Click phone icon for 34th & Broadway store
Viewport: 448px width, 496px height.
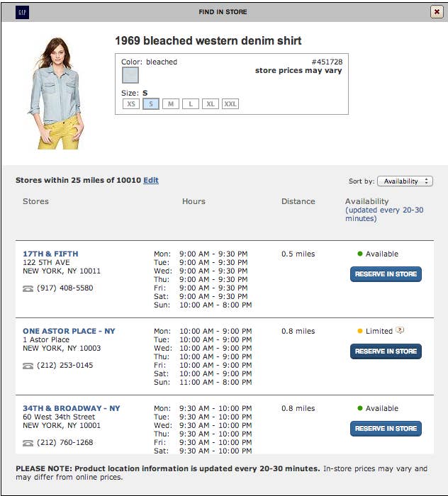coord(28,443)
